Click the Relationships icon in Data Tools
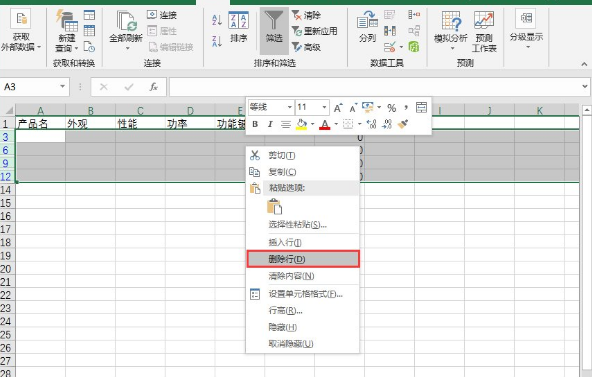The image size is (592, 377). 414,31
